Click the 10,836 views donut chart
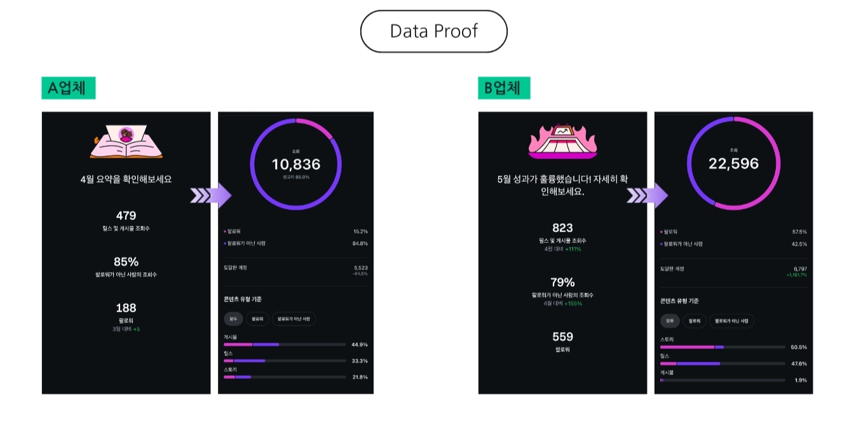The width and height of the screenshot is (868, 426). click(296, 164)
